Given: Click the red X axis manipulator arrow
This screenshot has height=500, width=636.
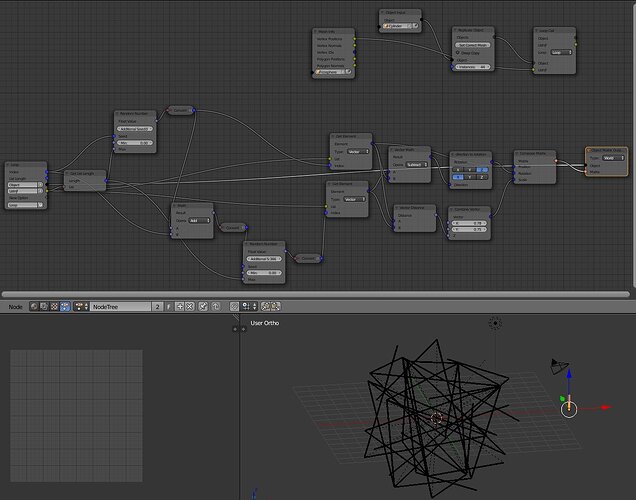Looking at the screenshot, I should (x=606, y=407).
